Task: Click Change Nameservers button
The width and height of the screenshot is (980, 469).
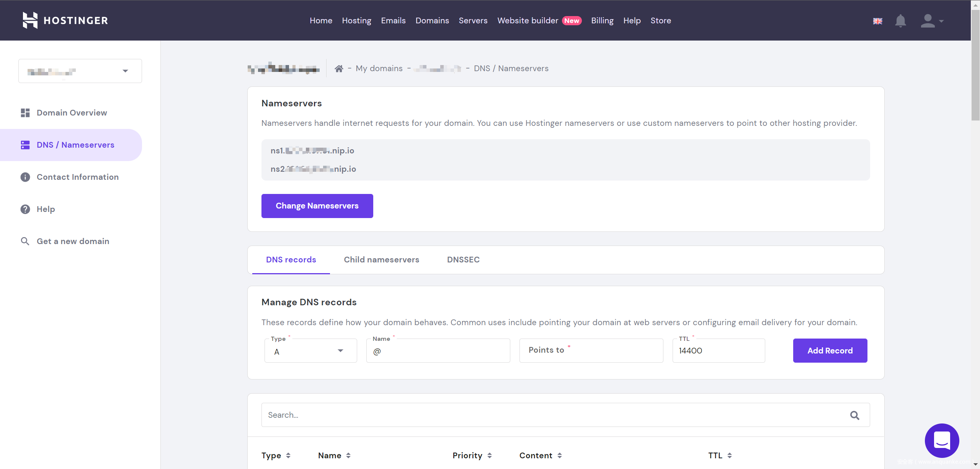Action: pyautogui.click(x=317, y=206)
